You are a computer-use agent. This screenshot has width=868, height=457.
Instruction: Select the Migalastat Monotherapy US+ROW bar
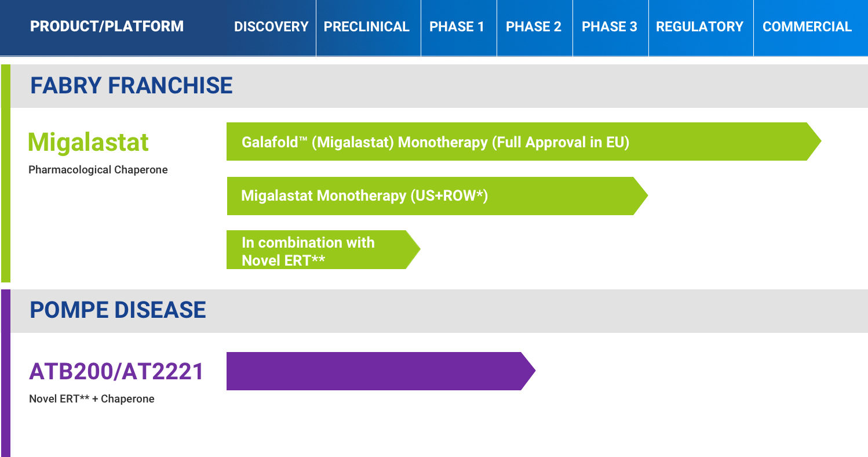[437, 196]
